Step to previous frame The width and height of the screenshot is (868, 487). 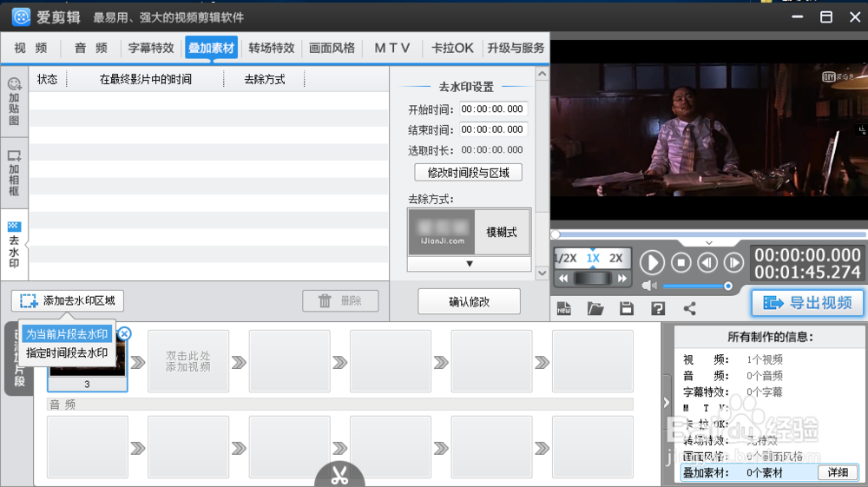pos(707,262)
